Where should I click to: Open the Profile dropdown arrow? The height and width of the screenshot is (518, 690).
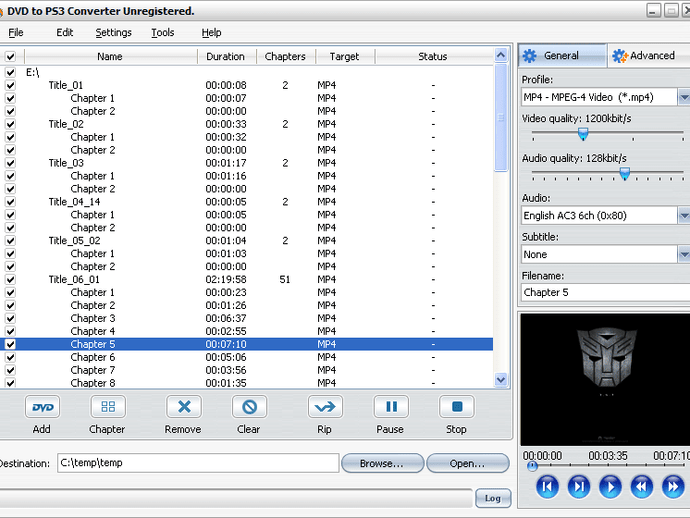[683, 97]
